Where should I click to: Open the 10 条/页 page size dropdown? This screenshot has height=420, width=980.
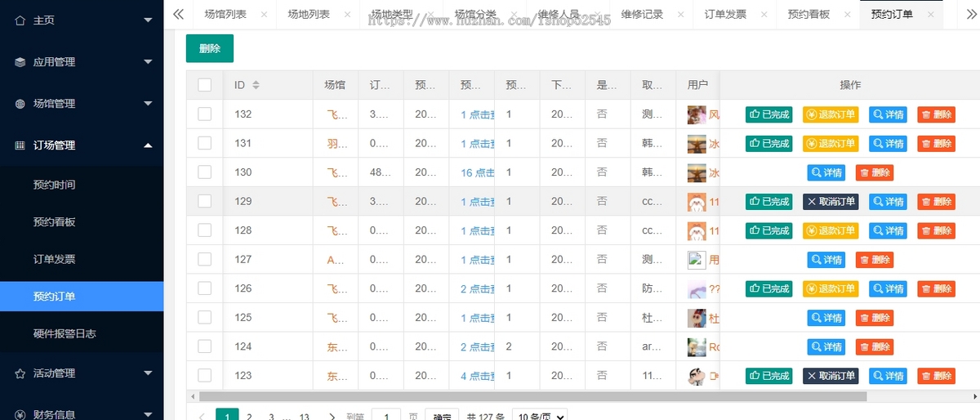pyautogui.click(x=540, y=416)
